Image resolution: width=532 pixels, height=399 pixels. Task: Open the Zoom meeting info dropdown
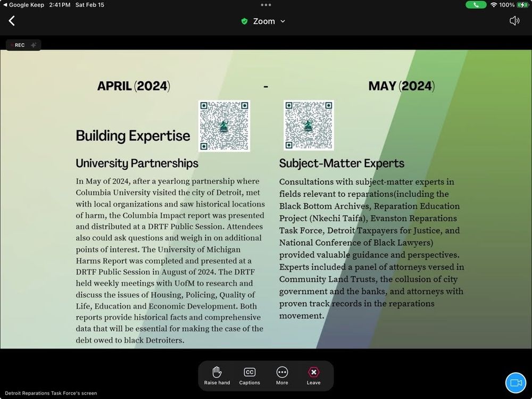263,21
